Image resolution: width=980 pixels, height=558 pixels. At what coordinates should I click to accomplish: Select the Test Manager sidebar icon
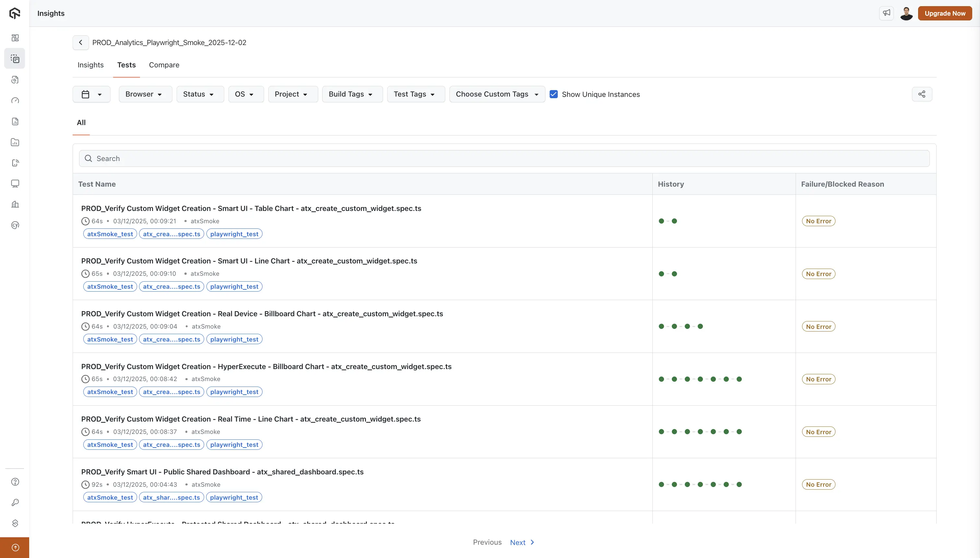[x=15, y=58]
